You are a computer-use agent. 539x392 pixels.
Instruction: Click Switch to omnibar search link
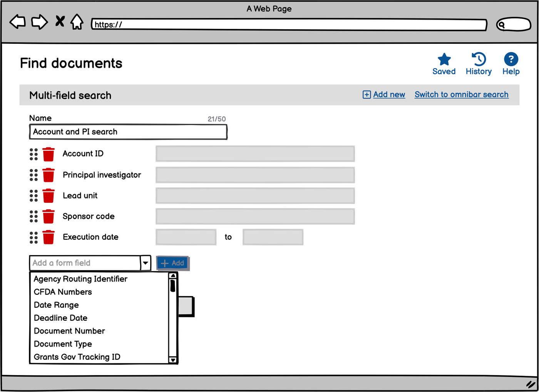coord(461,95)
